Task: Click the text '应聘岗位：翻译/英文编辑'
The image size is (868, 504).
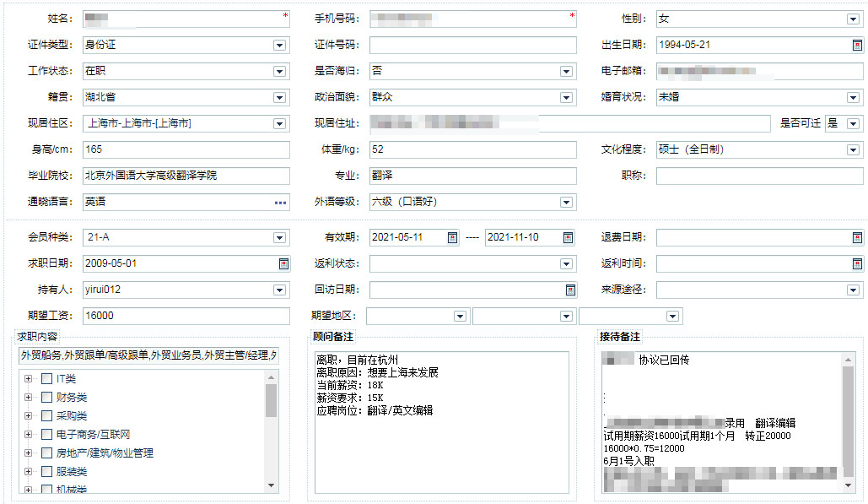Action: (x=375, y=411)
